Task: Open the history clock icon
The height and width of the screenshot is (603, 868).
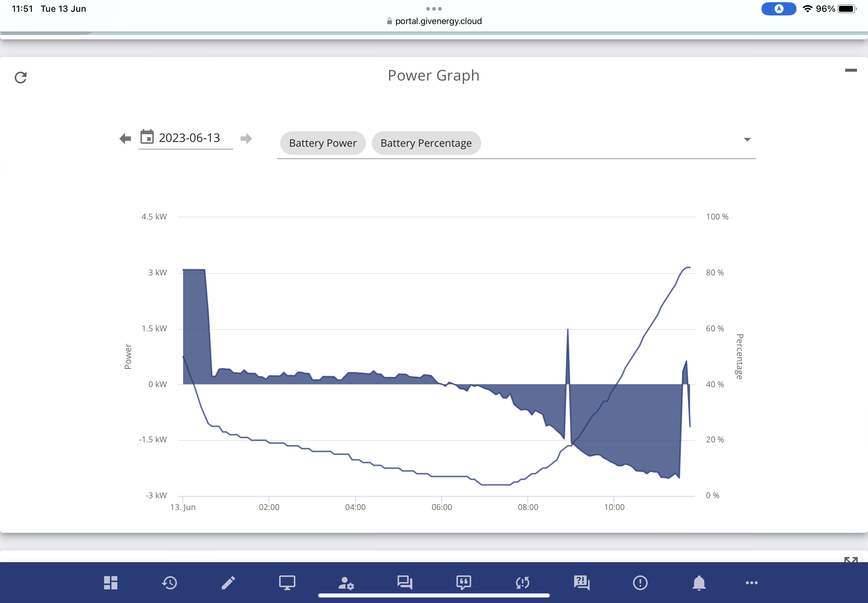Action: [169, 583]
